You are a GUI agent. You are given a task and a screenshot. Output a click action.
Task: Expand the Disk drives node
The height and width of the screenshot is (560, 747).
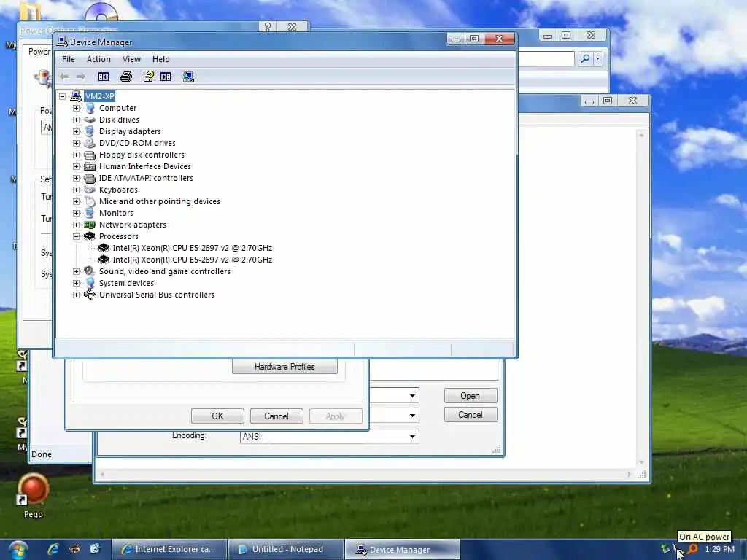click(76, 120)
